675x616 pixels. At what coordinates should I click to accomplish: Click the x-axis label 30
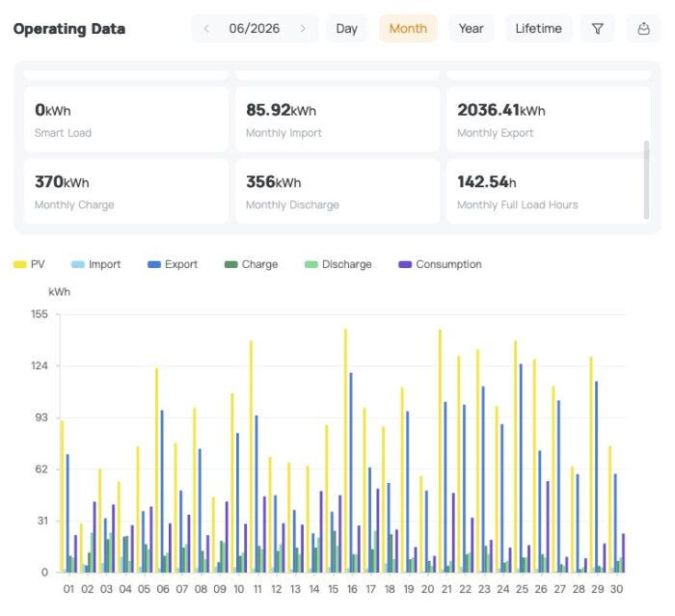[616, 589]
